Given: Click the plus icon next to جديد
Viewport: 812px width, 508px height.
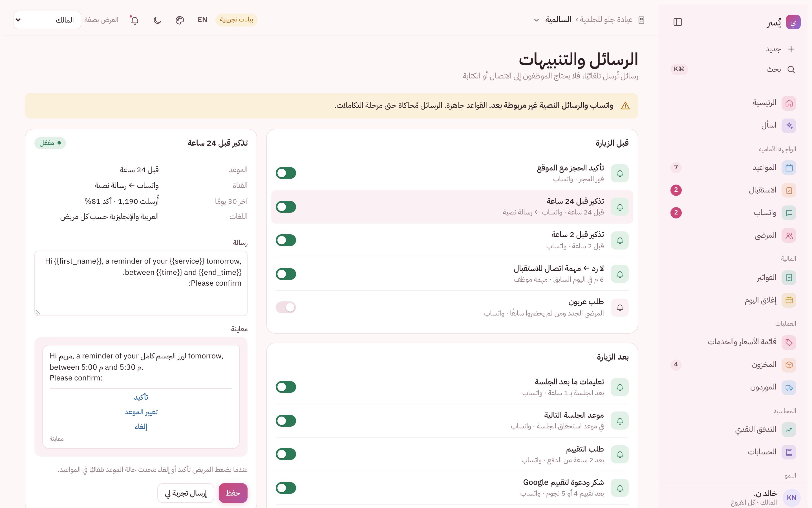Looking at the screenshot, I should point(791,49).
